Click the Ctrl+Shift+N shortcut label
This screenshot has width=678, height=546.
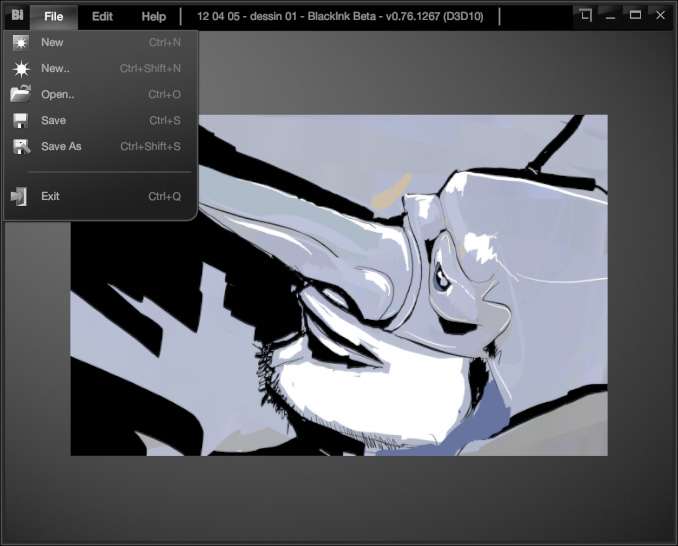click(x=150, y=68)
